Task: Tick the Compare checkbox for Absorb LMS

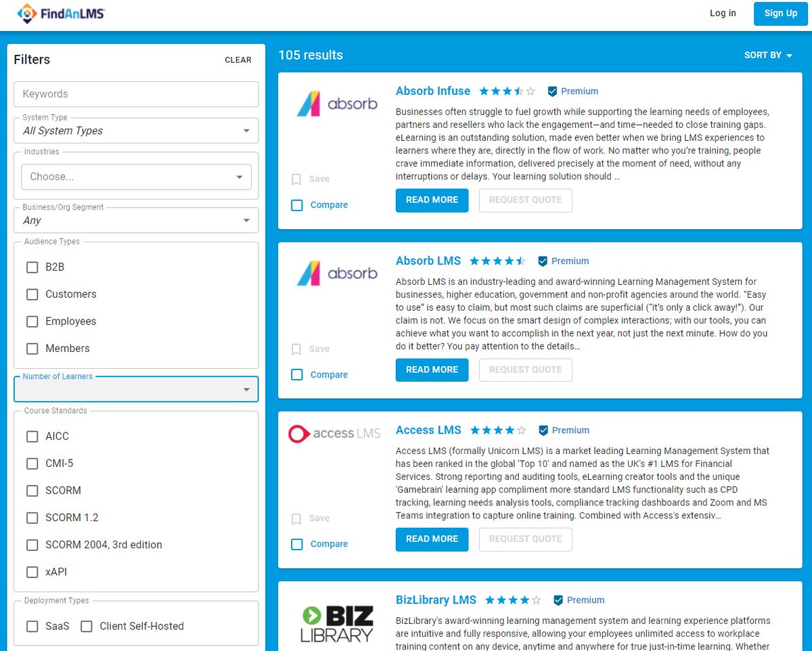Action: 297,375
